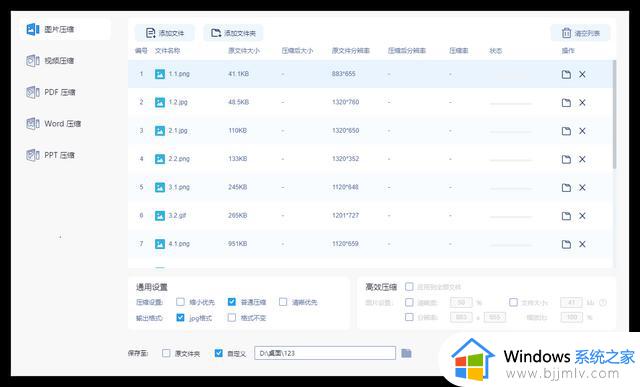Click the resolution value 883*655
The image size is (640, 387).
coord(344,74)
